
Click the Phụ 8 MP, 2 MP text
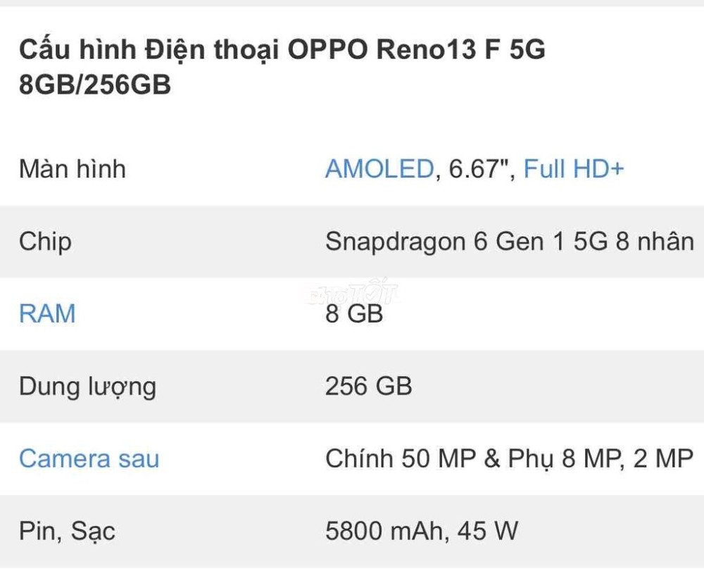(601, 459)
